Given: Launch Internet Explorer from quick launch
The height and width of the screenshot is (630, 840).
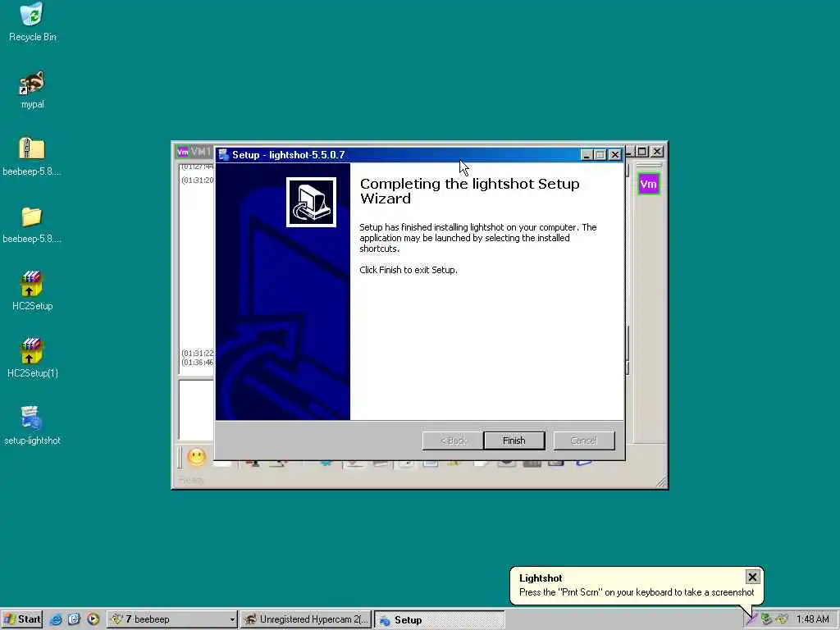Looking at the screenshot, I should click(x=55, y=619).
